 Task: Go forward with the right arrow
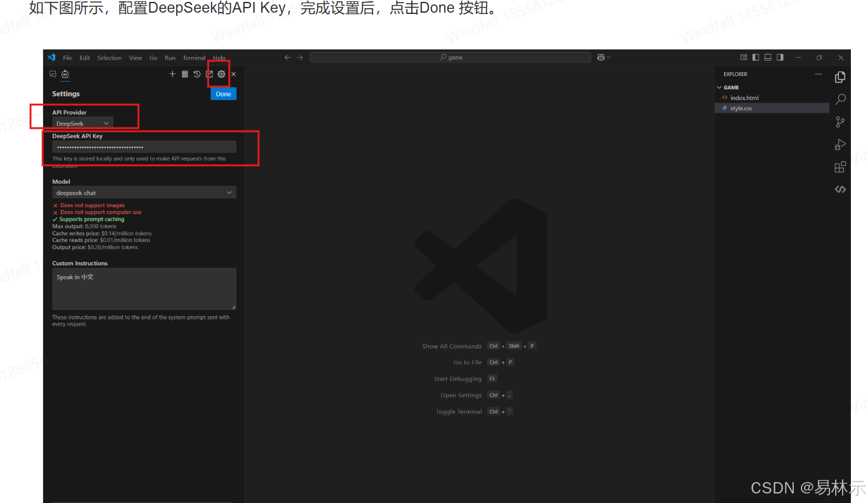pos(300,57)
